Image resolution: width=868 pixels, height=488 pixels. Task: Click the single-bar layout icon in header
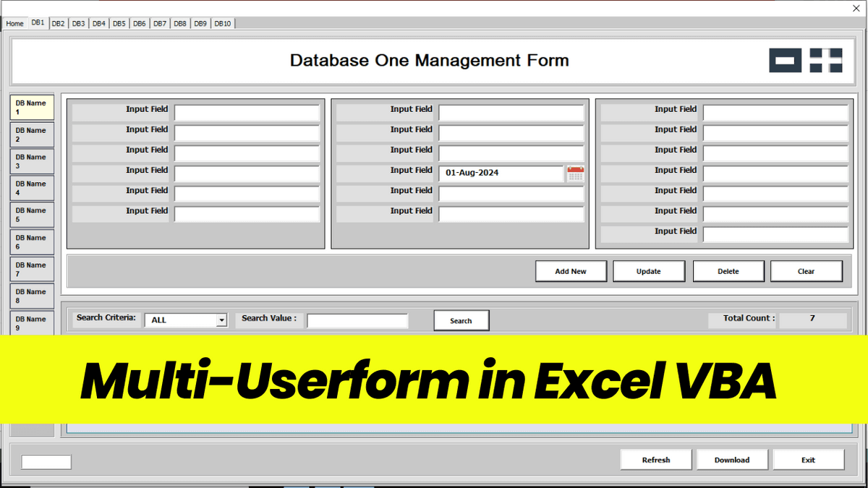(x=785, y=61)
